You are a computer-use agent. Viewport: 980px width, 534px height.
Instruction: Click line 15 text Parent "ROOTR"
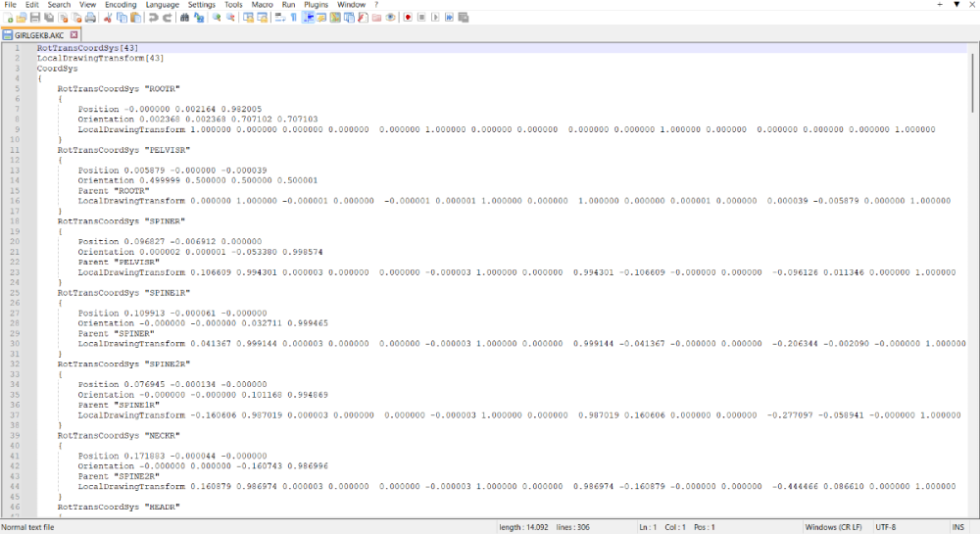pyautogui.click(x=114, y=190)
